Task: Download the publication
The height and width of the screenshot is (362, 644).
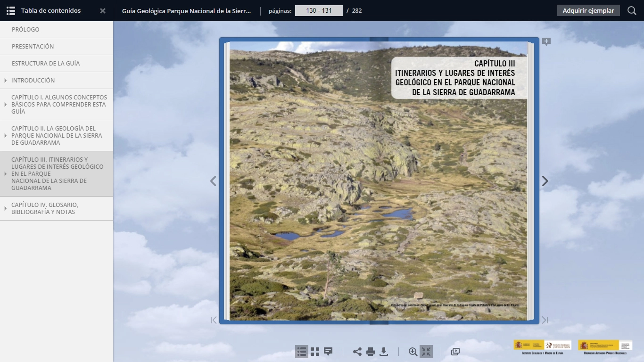Action: pyautogui.click(x=384, y=351)
